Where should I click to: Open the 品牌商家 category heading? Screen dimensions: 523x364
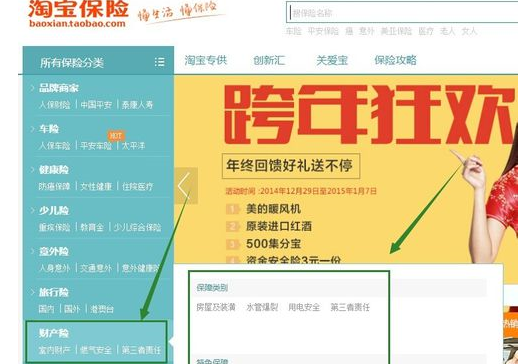click(x=59, y=88)
